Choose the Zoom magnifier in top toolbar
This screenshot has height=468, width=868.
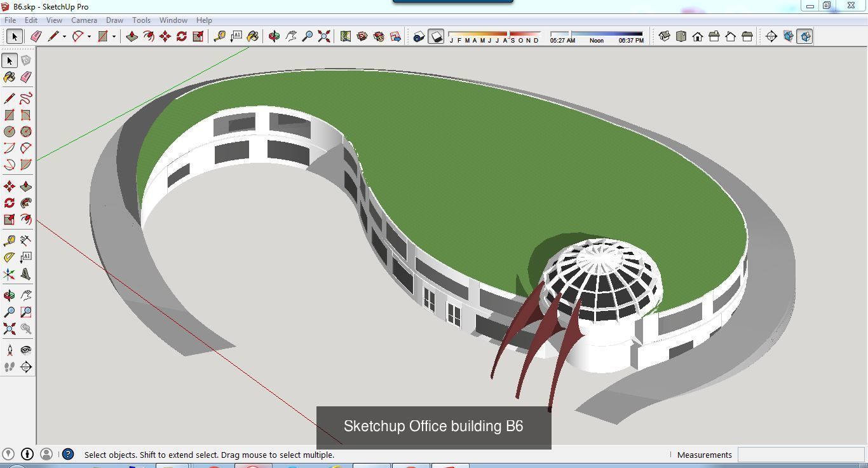coord(307,36)
